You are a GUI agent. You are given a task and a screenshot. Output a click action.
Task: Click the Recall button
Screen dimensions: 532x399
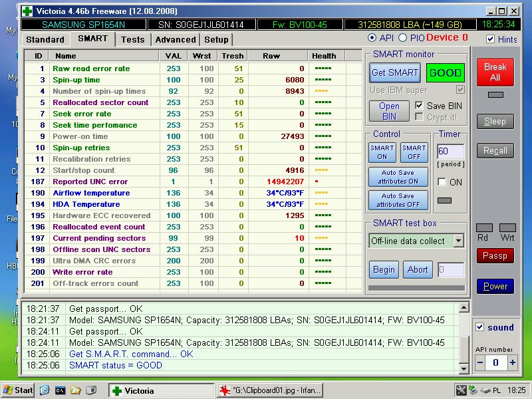pyautogui.click(x=495, y=151)
